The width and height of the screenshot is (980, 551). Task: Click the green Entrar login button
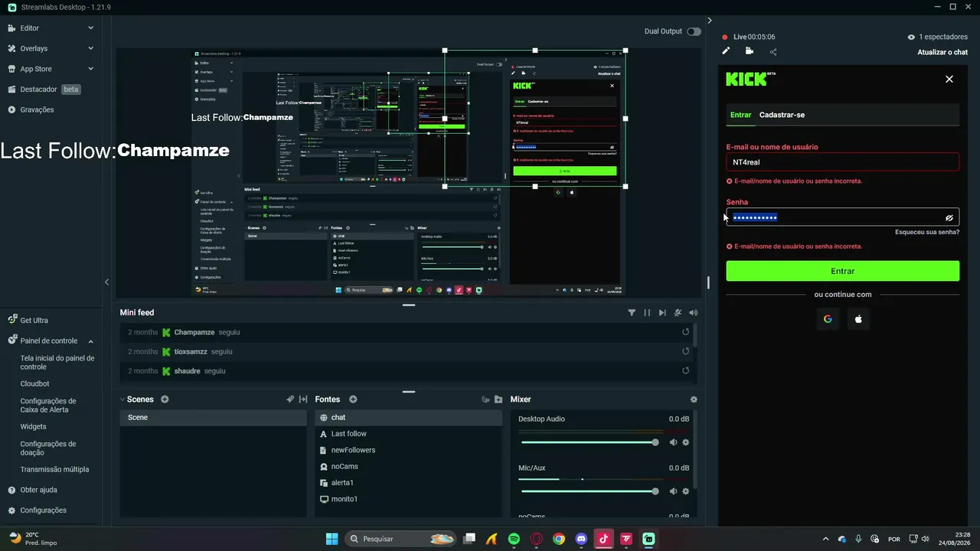click(x=842, y=271)
